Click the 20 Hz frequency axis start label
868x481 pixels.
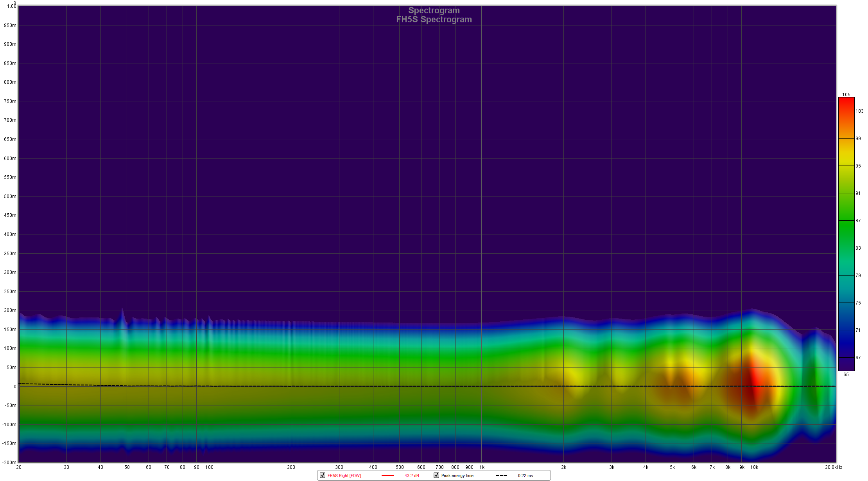(19, 467)
